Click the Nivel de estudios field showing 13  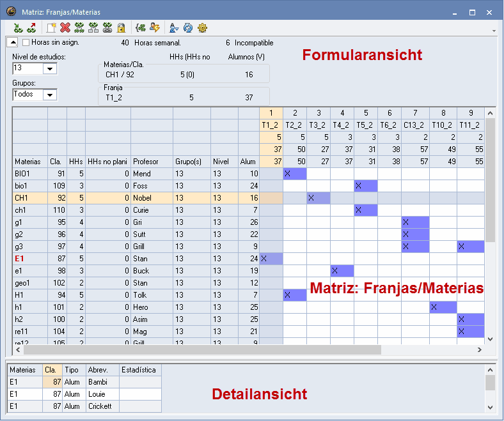(28, 68)
